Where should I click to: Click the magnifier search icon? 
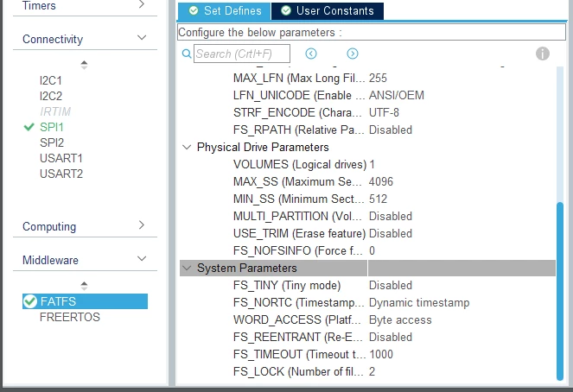point(187,54)
